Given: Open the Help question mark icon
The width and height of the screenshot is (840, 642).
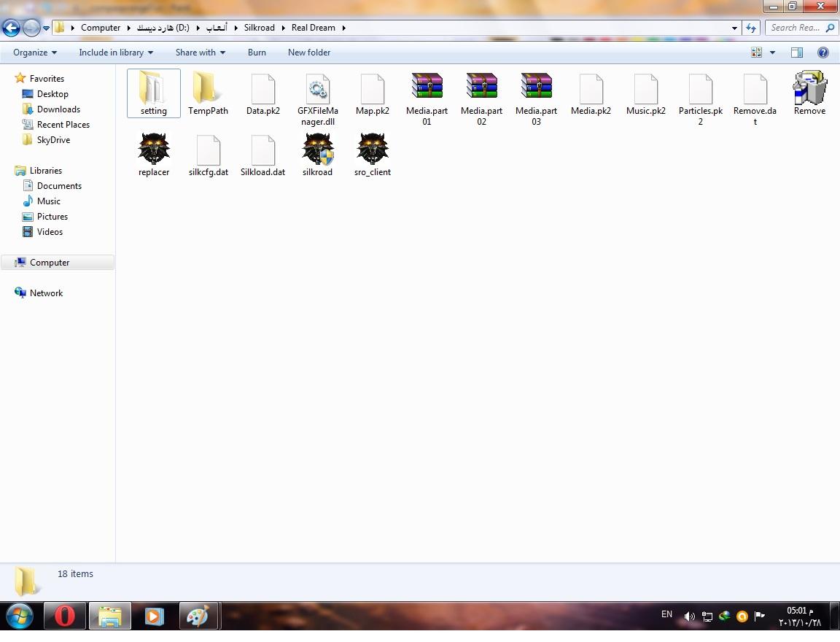Looking at the screenshot, I should 822,53.
